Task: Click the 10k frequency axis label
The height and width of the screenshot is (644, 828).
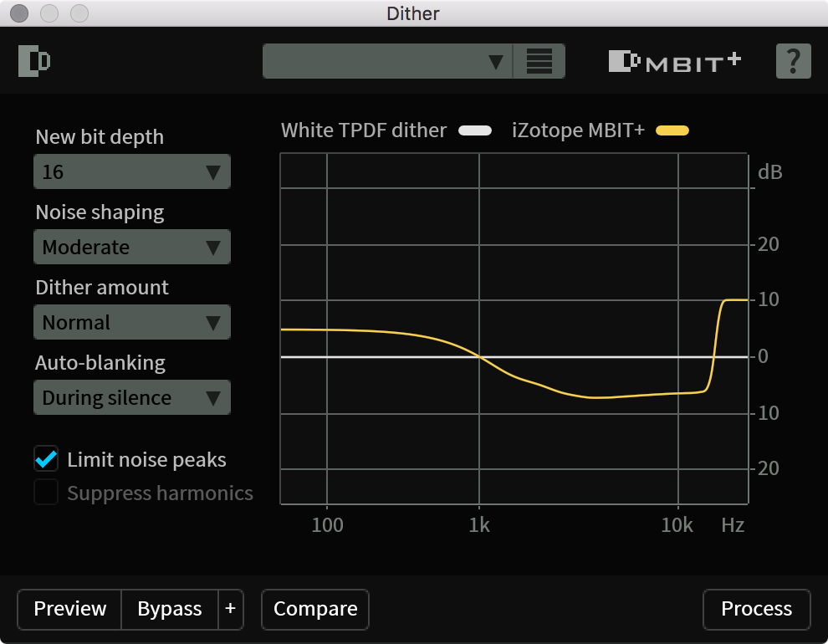Action: point(677,525)
